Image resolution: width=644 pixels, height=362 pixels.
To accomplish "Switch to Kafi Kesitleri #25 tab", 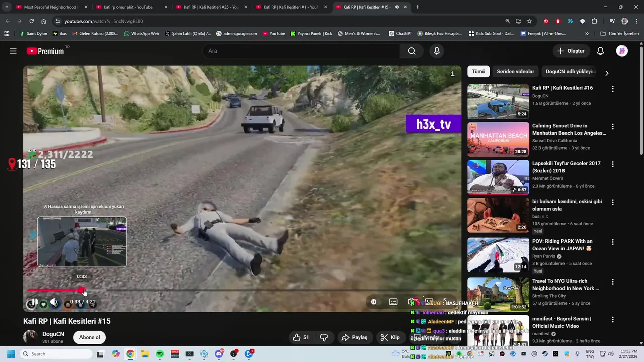I will tap(210, 7).
